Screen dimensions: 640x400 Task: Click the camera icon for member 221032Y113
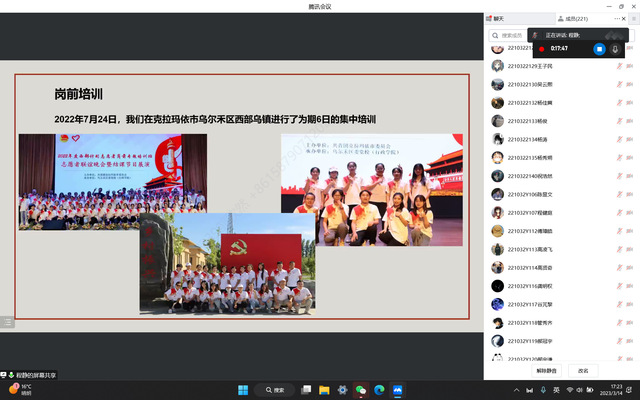pos(629,249)
